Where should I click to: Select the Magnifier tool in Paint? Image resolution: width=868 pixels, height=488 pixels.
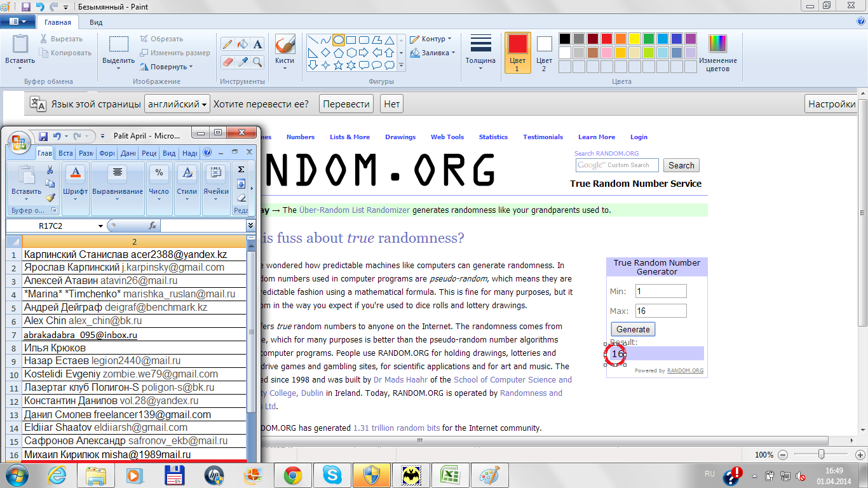[257, 62]
